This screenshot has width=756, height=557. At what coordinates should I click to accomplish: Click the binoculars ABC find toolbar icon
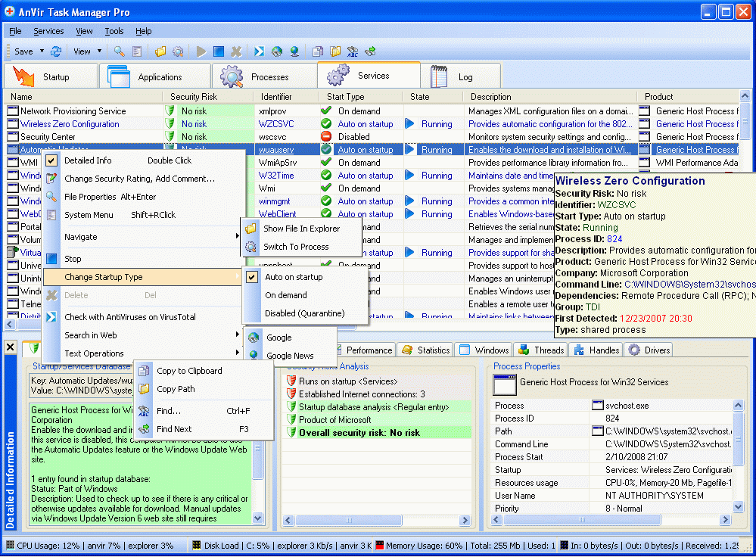pyautogui.click(x=353, y=51)
